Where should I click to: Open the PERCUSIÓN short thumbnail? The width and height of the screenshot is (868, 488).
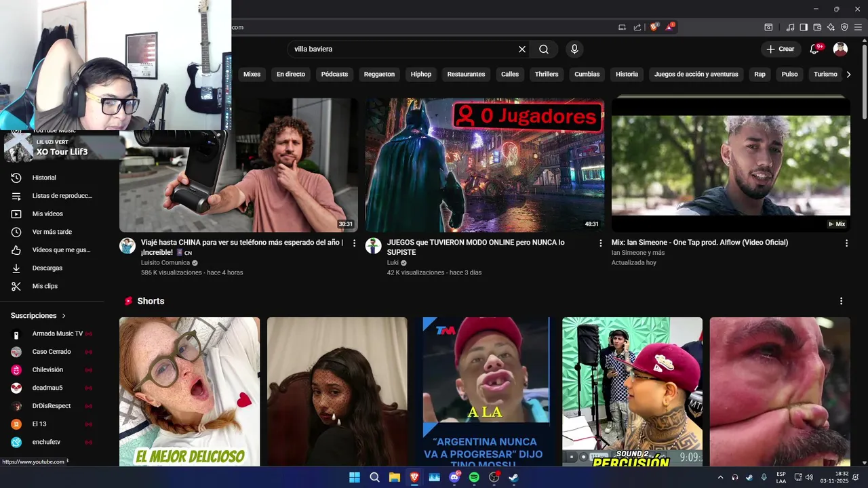tap(632, 392)
